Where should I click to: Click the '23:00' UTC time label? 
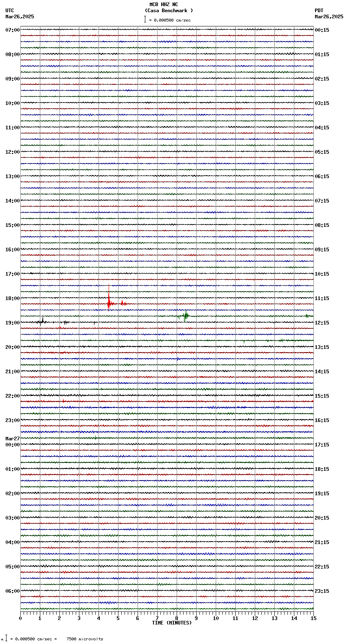(13, 420)
